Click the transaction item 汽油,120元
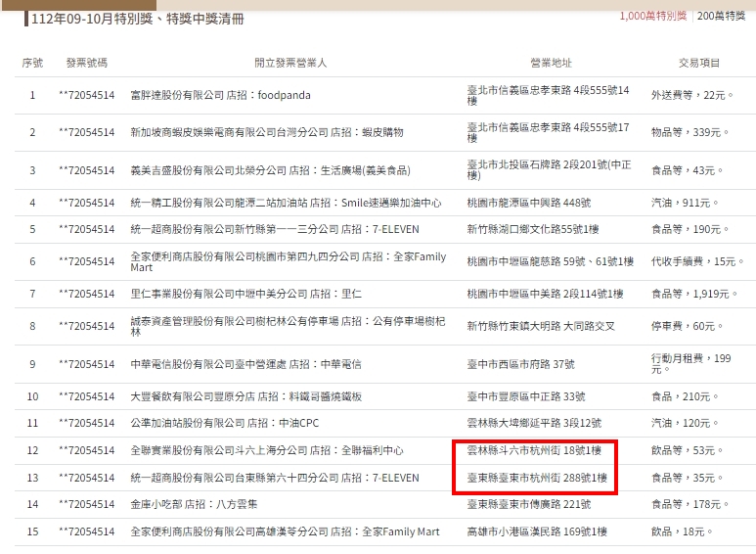756x554 pixels. [x=685, y=423]
